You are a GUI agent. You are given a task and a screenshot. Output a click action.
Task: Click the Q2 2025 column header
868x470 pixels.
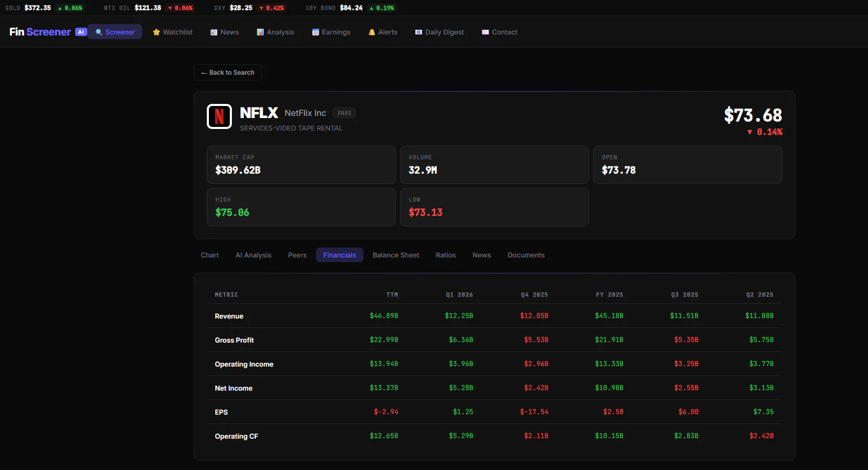[760, 295]
